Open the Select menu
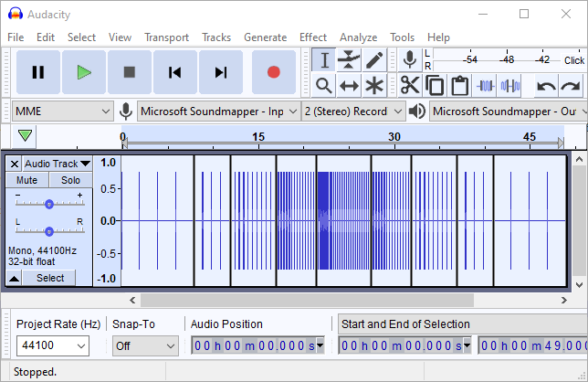Image resolution: width=588 pixels, height=382 pixels. pyautogui.click(x=81, y=37)
